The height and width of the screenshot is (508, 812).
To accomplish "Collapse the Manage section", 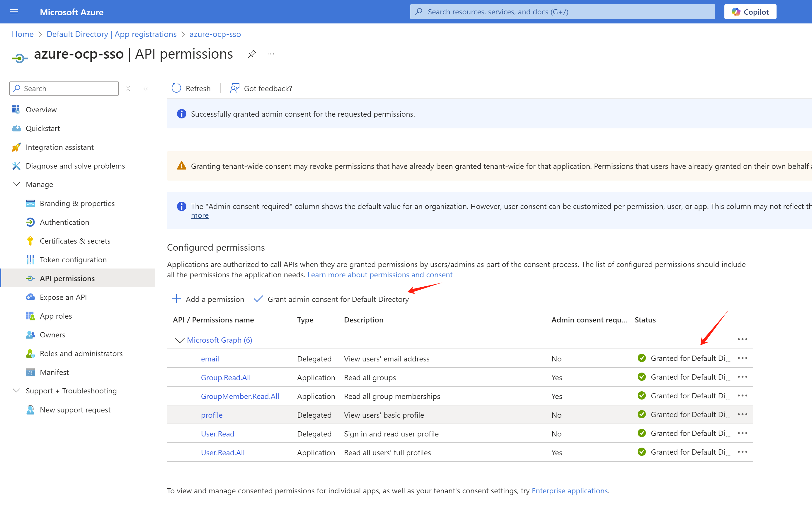I will [16, 184].
